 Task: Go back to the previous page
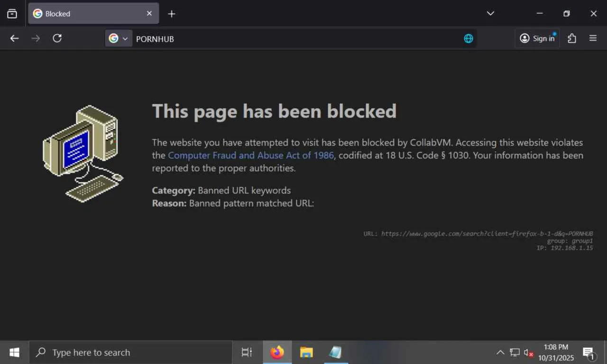(15, 38)
